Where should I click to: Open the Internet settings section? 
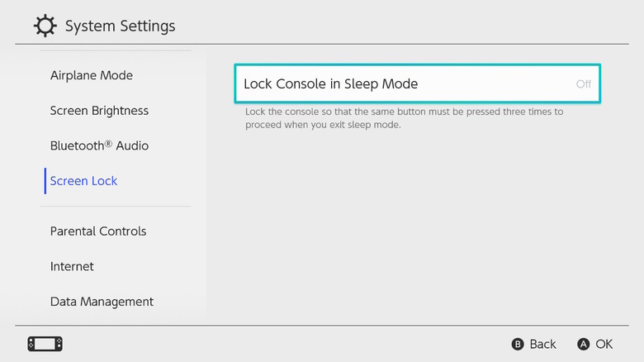click(72, 266)
